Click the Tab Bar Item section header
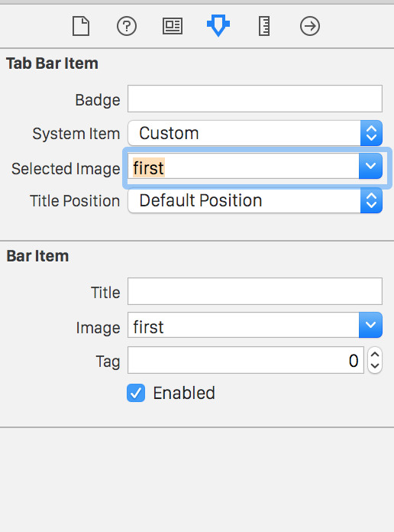This screenshot has width=394, height=532. (x=52, y=63)
